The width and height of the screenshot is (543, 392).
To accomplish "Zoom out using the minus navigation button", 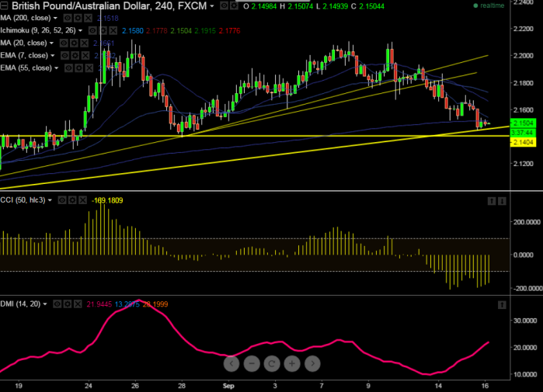I will click(x=252, y=363).
